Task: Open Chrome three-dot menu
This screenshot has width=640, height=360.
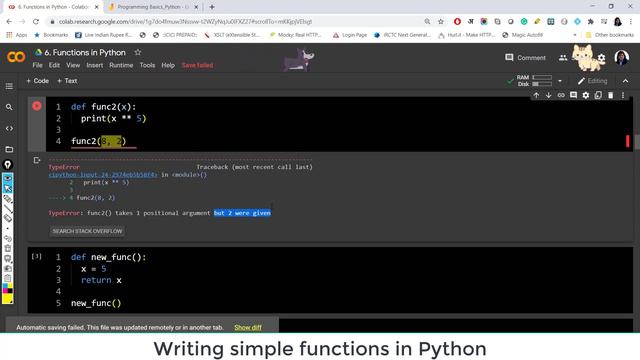Action: pos(631,22)
